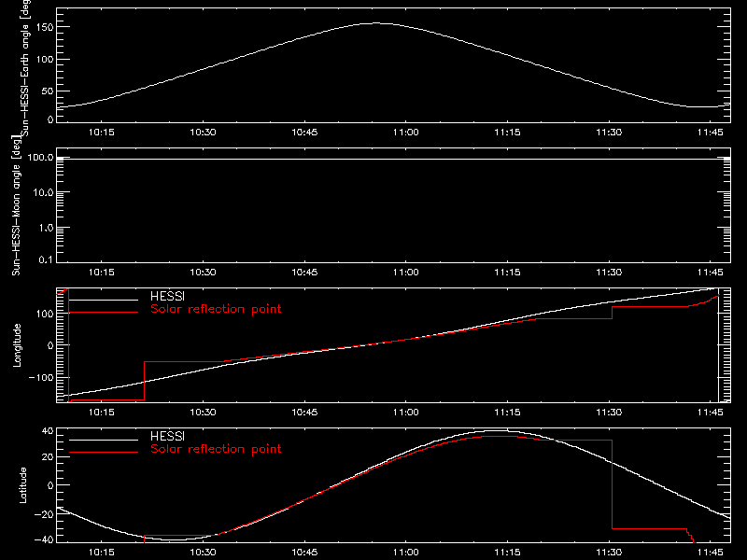
Task: Click 11:30 under the Moon angle plot
Action: click(609, 273)
